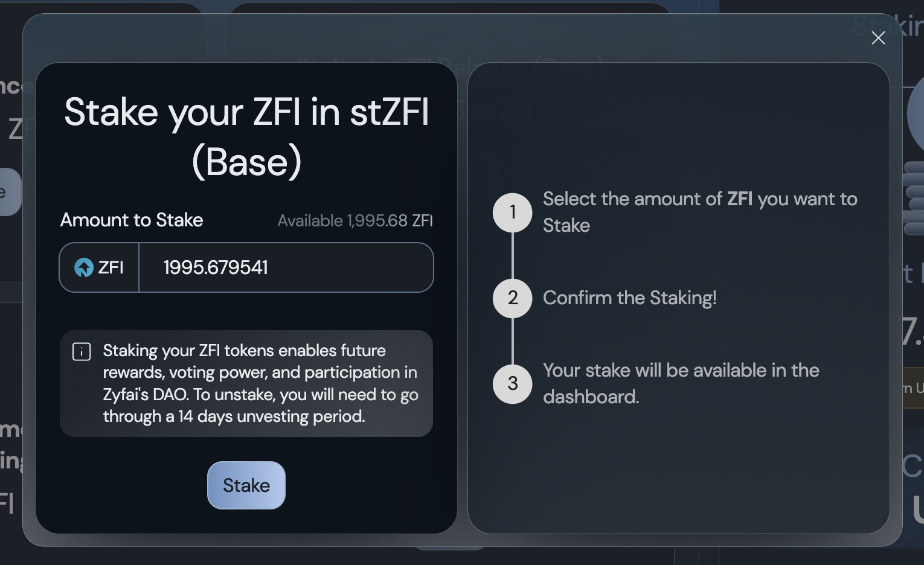Click the step 3 circle marker

pos(513,383)
